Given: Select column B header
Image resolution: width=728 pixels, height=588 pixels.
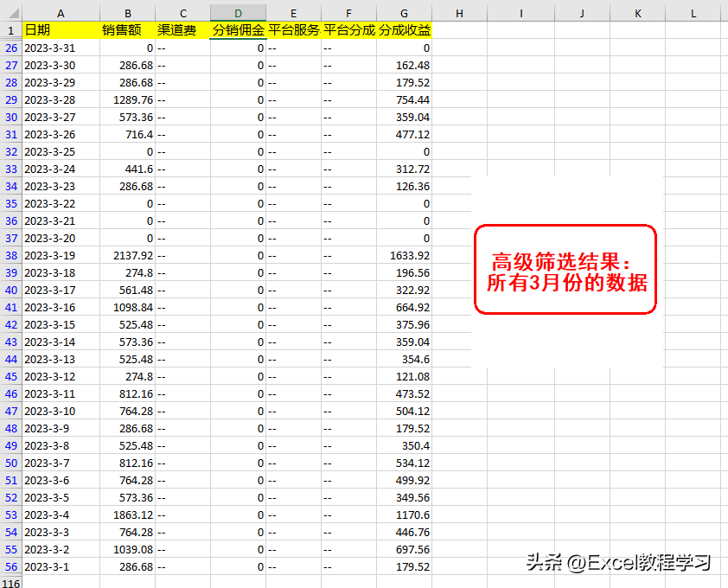Looking at the screenshot, I should click(128, 14).
